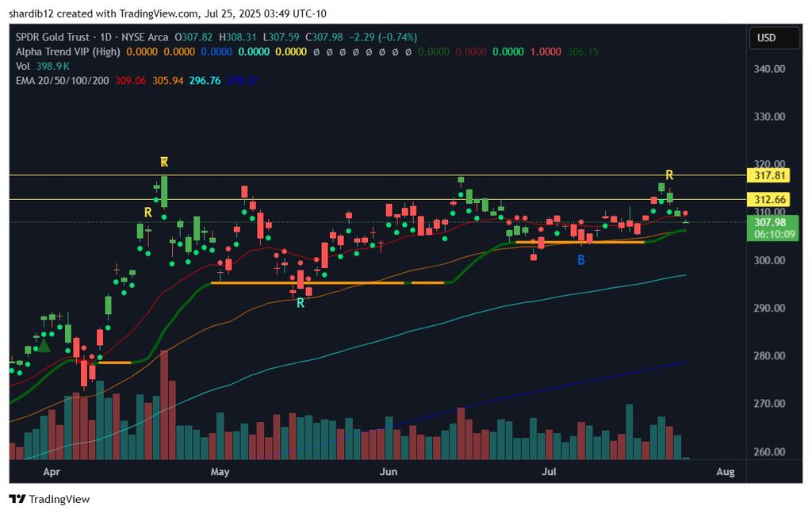Click the header text 'shardib12 created with TradingView.com'

click(104, 14)
